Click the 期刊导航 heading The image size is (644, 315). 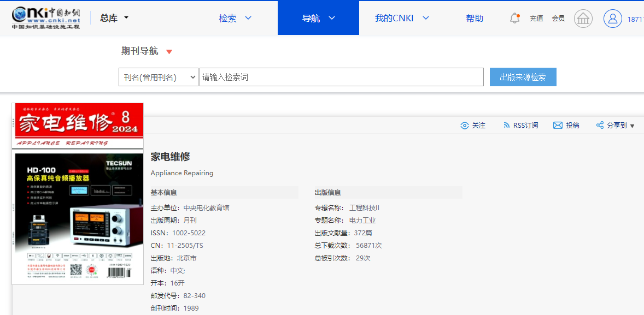click(139, 51)
